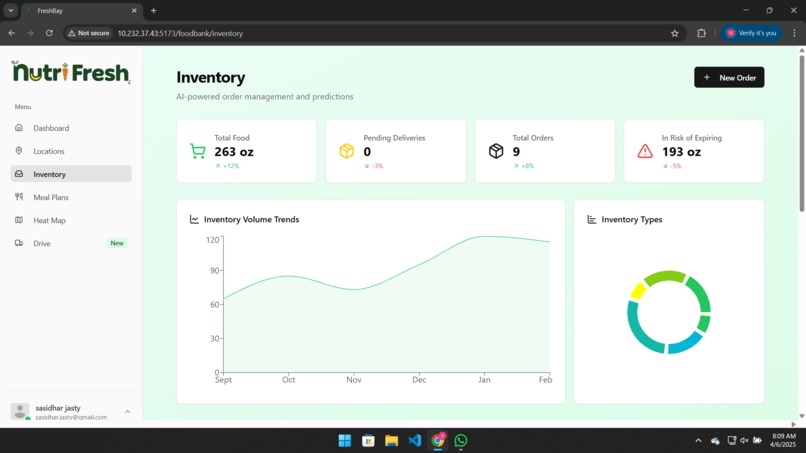Click the user avatar icon
Screen dimensions: 806x453
pos(20,411)
